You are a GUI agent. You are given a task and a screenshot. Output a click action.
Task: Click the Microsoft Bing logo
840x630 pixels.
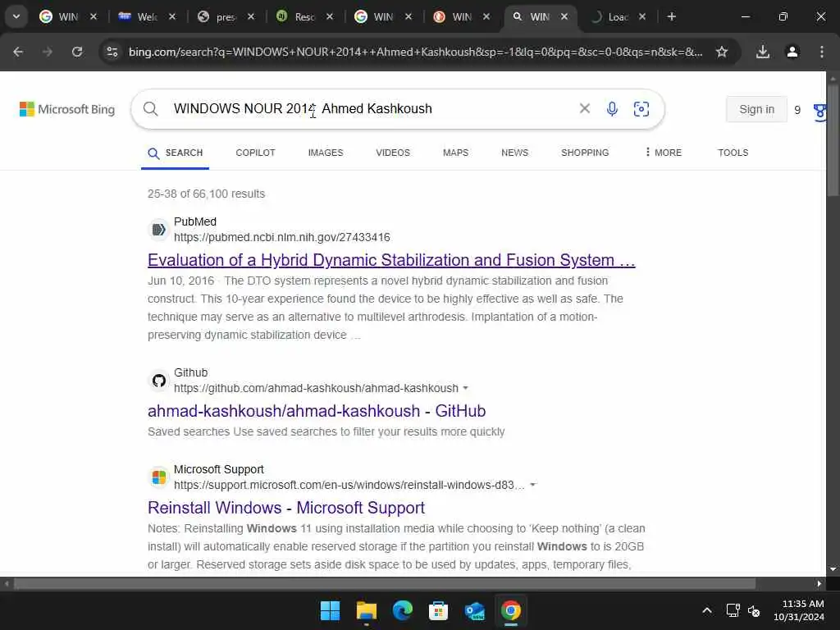point(67,109)
